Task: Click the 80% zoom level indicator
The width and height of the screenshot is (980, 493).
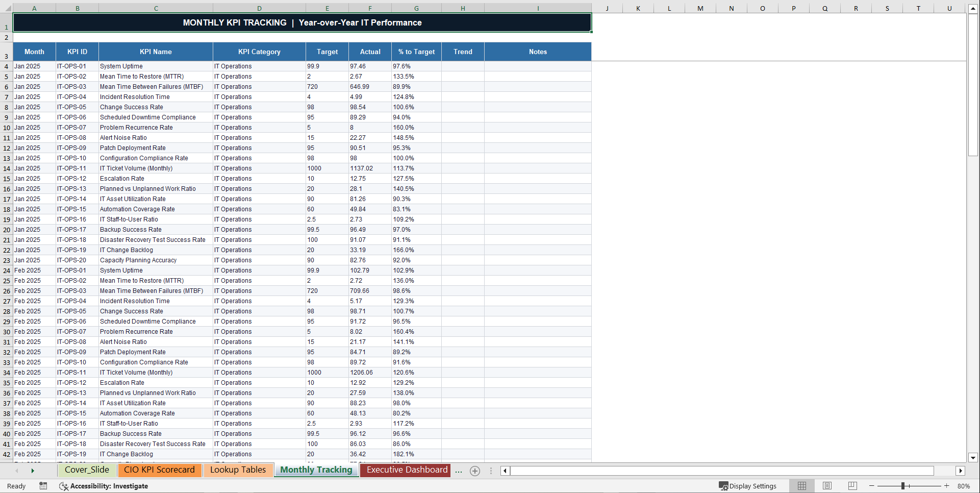Action: pyautogui.click(x=964, y=486)
